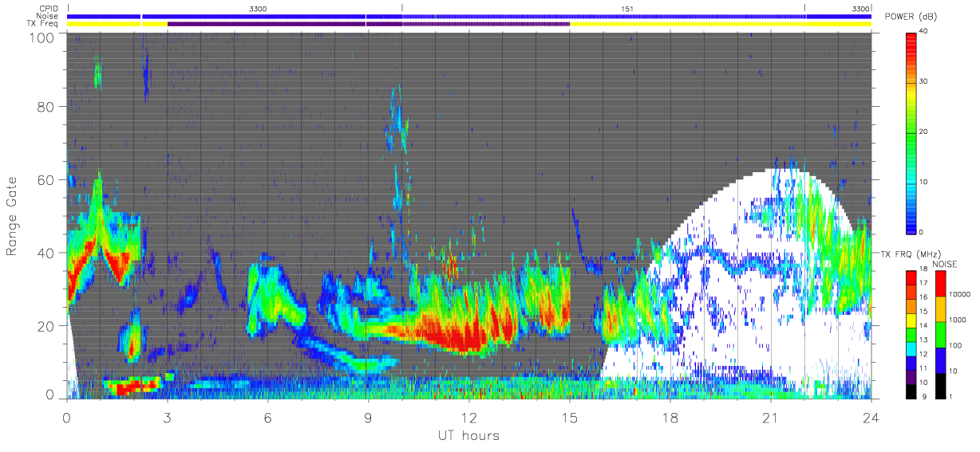
Task: Click the "24" tick on the UT hours axis
Action: click(871, 416)
